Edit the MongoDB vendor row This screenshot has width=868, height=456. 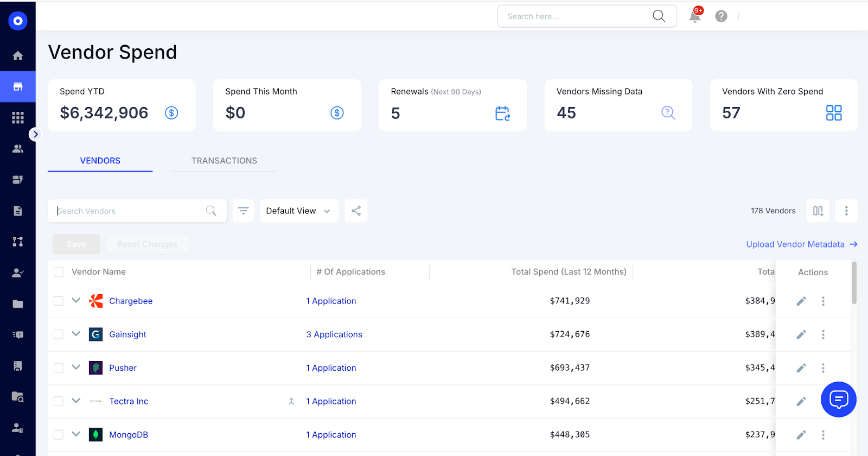801,435
